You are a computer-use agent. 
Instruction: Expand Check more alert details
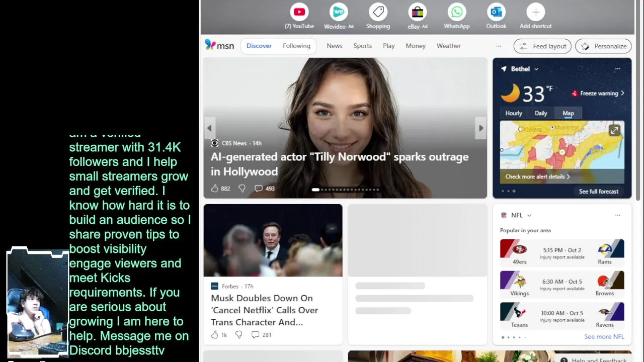(x=537, y=176)
